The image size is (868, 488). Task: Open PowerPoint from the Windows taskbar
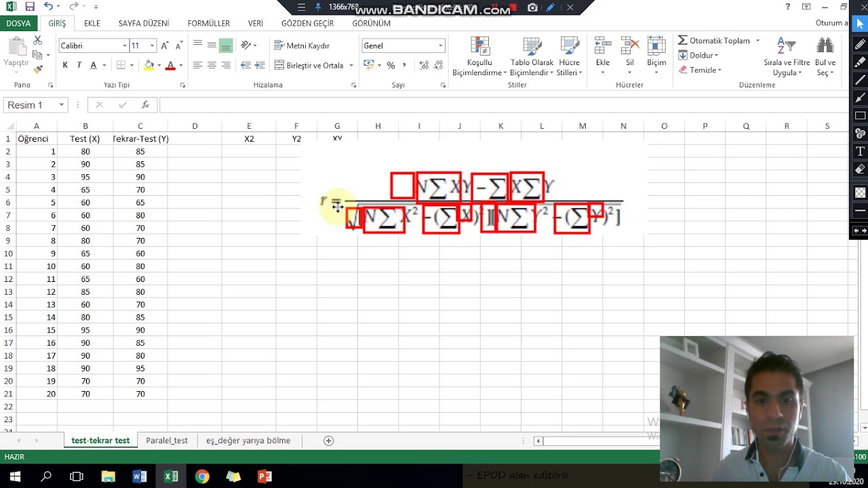point(264,476)
